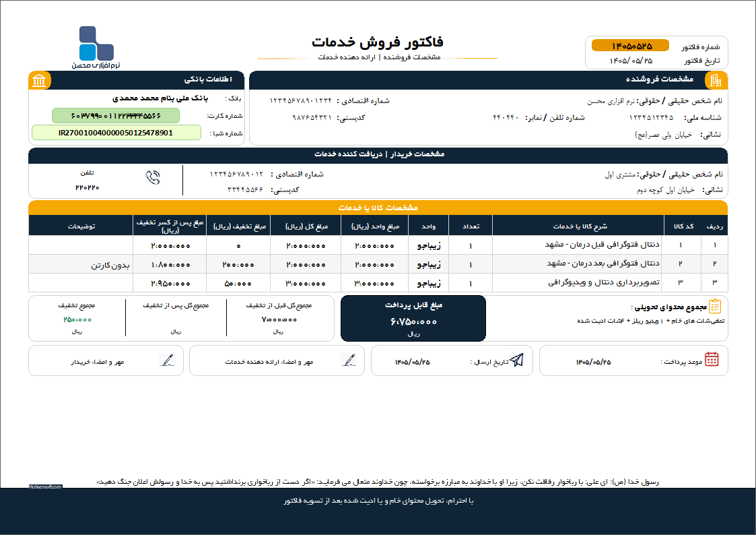Click the مبلغ پس از کسر تخفیف column header
This screenshot has height=535, width=756.
coord(170,226)
